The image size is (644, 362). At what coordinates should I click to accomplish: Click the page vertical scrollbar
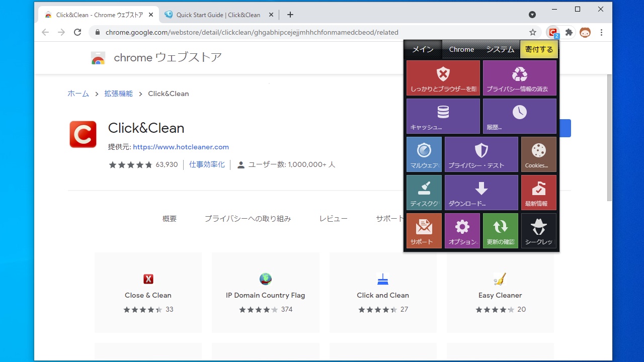click(x=609, y=138)
